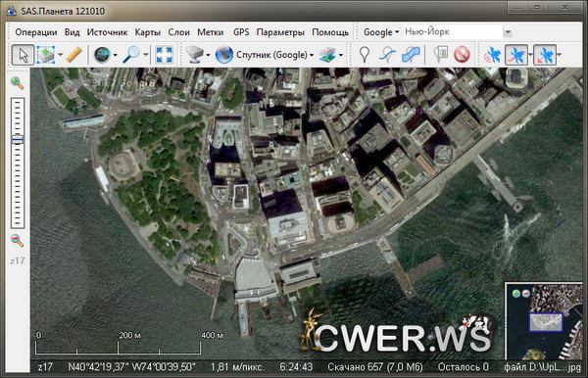
Task: Click coordinates N40°42'19,37" in status bar
Action: click(100, 367)
